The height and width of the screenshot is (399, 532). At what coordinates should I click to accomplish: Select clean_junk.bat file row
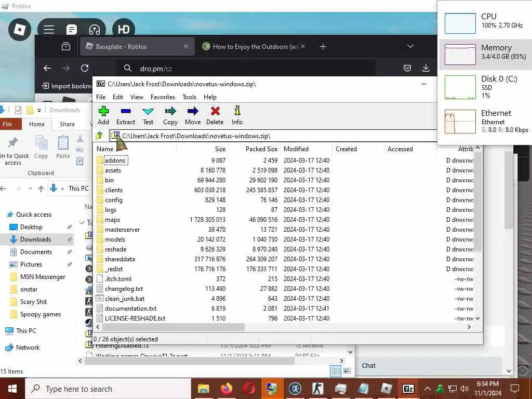285,299
